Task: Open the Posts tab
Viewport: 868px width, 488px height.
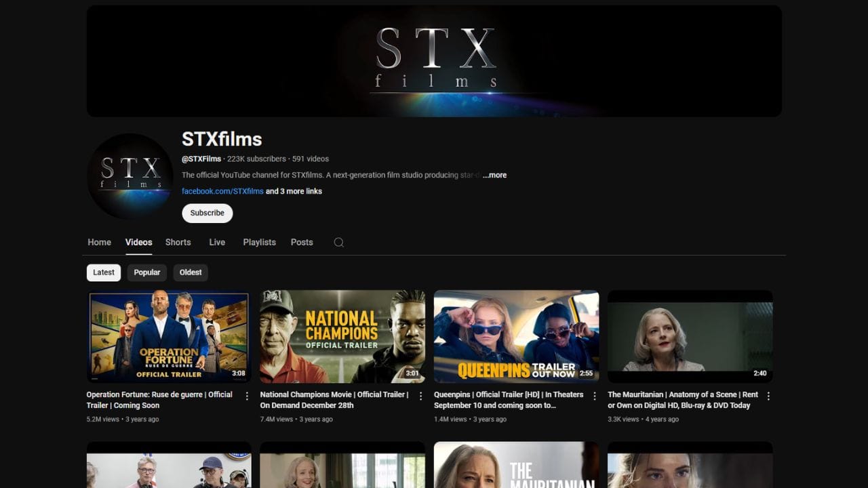Action: [302, 242]
